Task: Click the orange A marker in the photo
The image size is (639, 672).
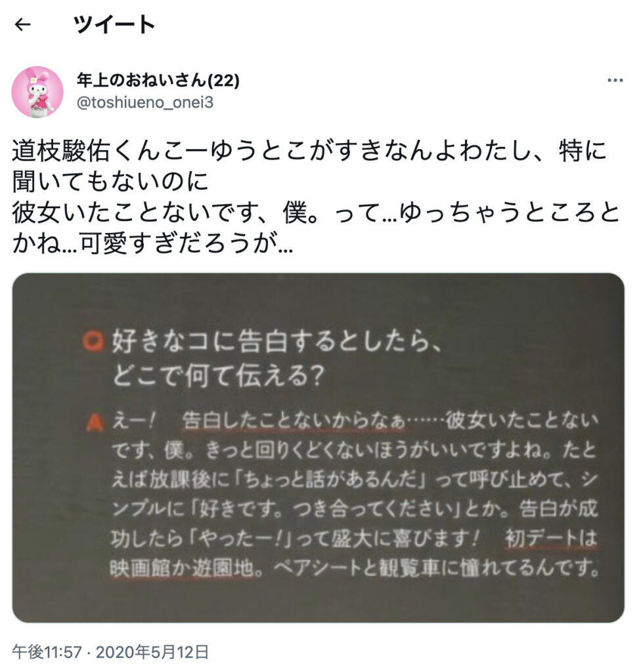Action: coord(95,422)
